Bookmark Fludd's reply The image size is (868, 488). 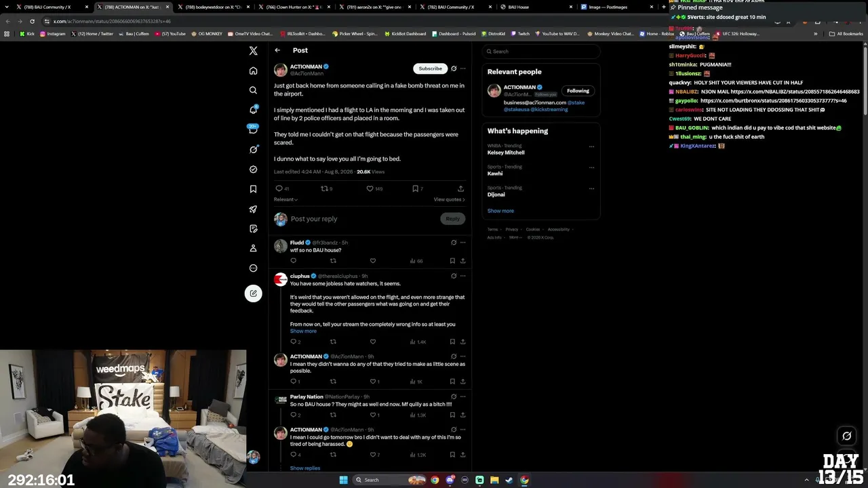pos(452,261)
